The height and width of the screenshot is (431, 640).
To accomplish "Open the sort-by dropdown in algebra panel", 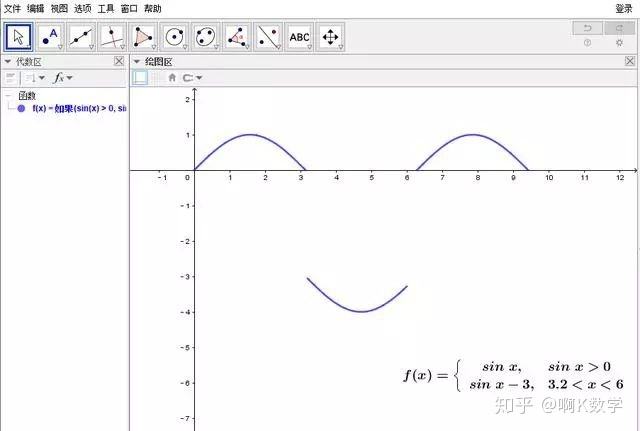I will (35, 78).
